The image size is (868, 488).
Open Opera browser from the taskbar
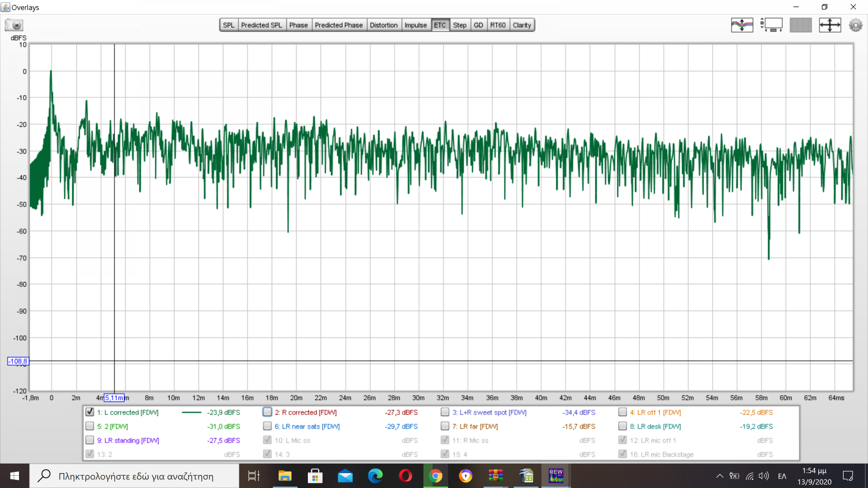click(x=406, y=476)
